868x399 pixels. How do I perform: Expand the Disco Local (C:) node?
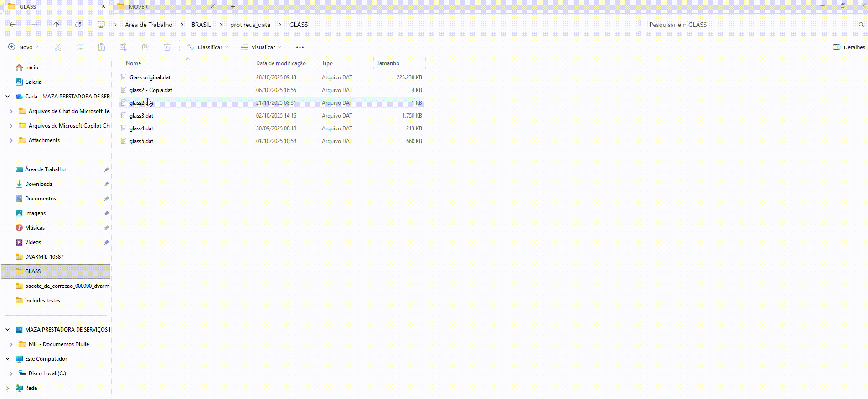pos(11,373)
